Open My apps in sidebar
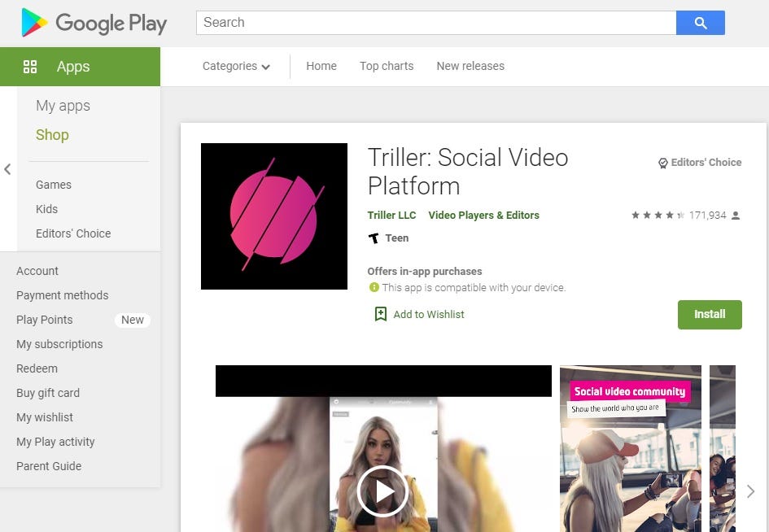Viewport: 769px width, 532px height. coord(63,106)
